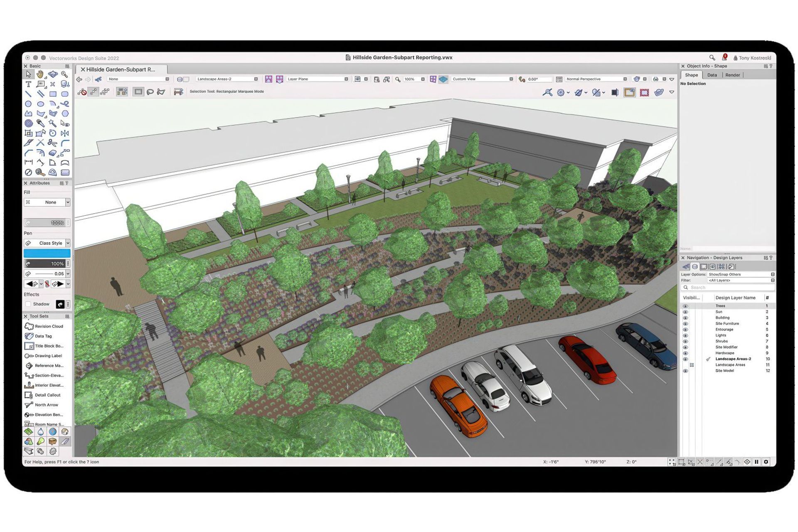Screen dimensions: 798x532
Task: Switch to the Render tab in Object Info
Action: (x=732, y=75)
